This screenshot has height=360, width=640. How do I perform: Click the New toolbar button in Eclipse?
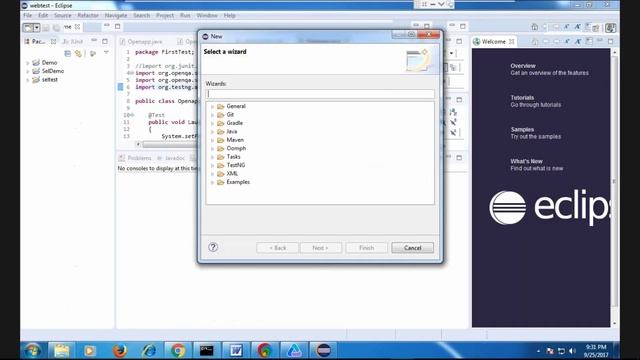point(28,27)
